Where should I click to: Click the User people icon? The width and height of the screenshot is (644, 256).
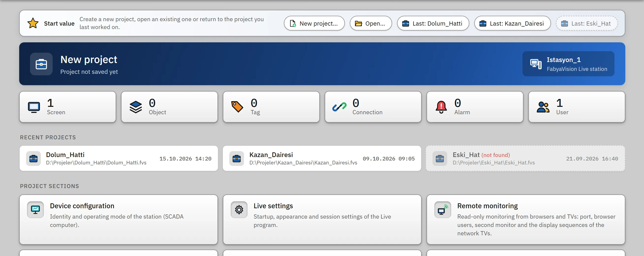[x=543, y=107]
